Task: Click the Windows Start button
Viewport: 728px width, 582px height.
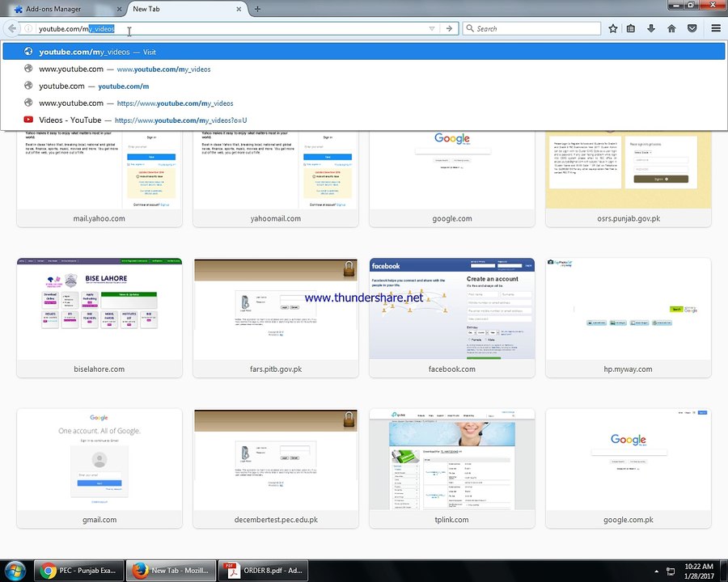Action: click(15, 571)
